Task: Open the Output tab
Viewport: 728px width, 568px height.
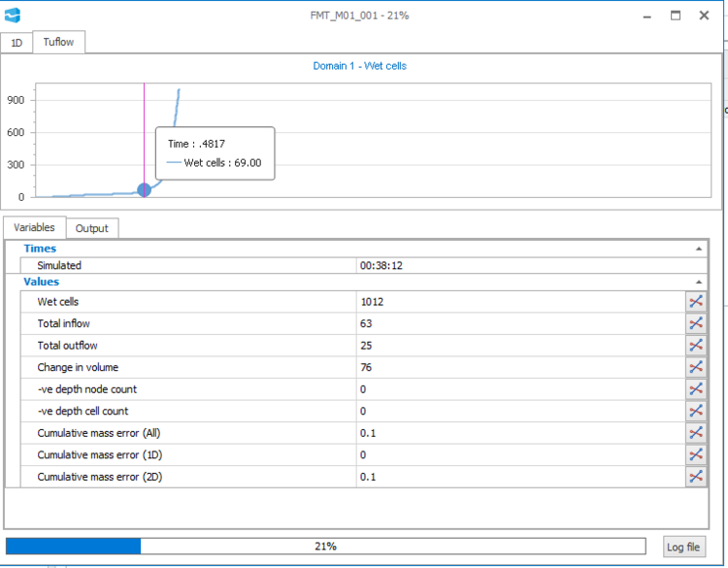Action: (92, 228)
